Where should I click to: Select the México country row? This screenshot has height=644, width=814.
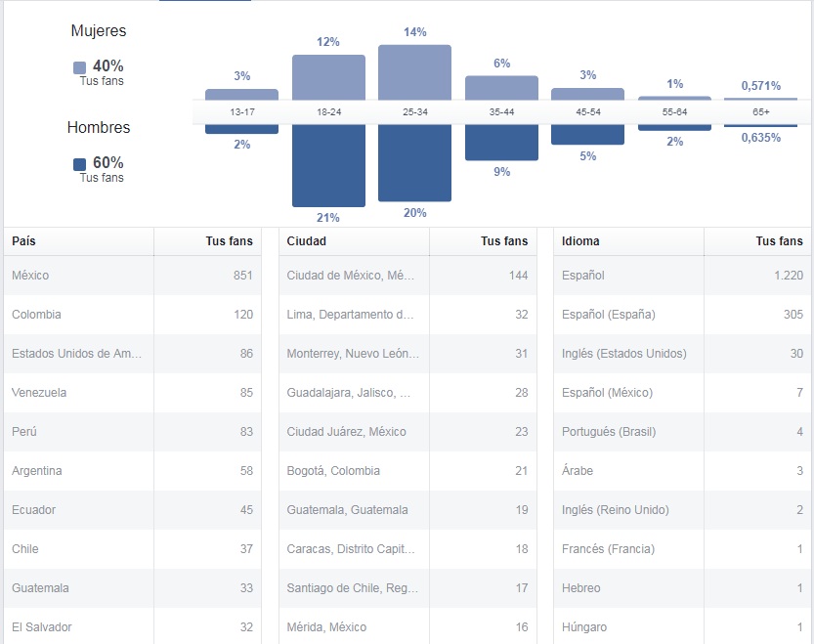coord(132,276)
